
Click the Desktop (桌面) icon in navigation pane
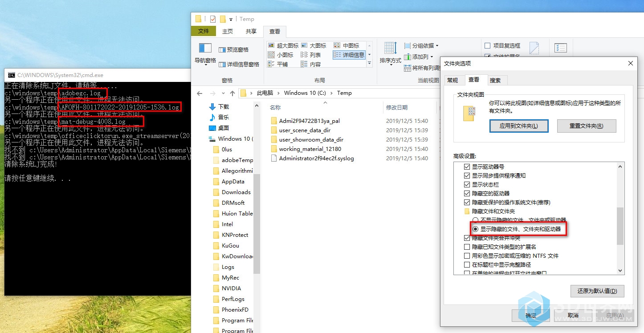coord(212,128)
